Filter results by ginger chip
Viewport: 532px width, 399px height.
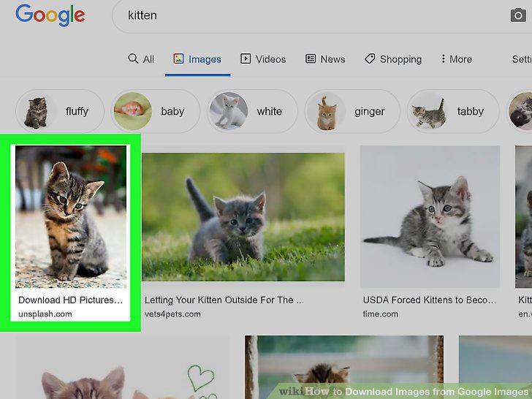click(352, 111)
